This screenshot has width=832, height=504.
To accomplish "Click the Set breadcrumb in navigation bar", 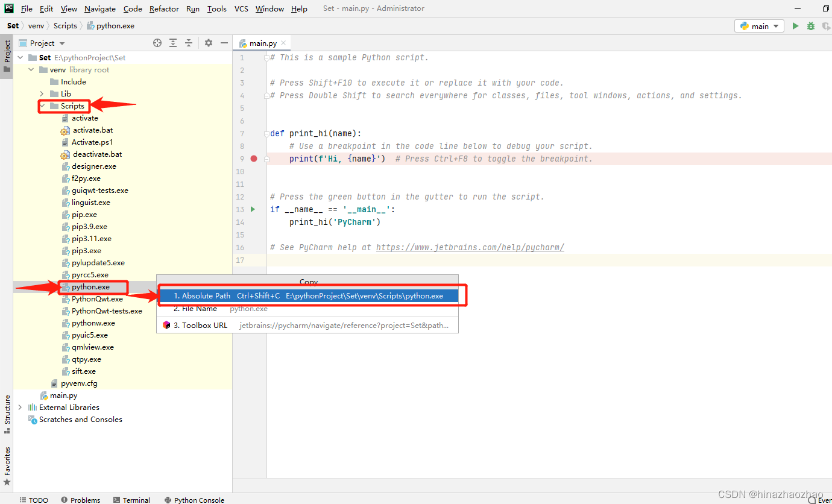I will (13, 26).
